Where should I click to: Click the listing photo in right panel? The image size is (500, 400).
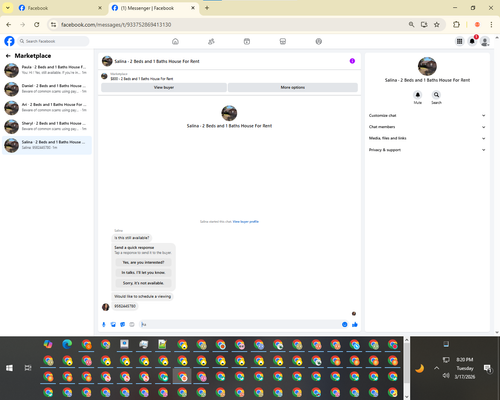coord(427,66)
